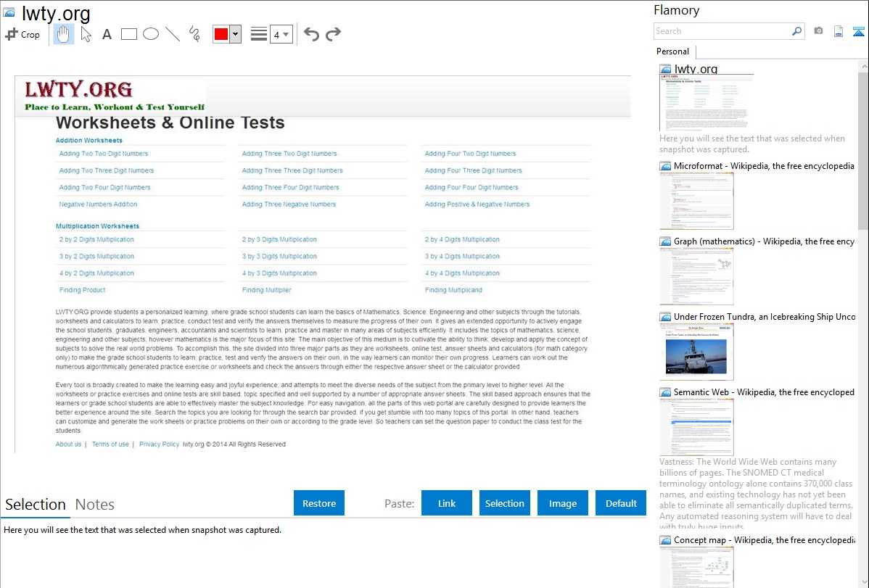Expand the line thickness dropdown showing 4

[286, 34]
